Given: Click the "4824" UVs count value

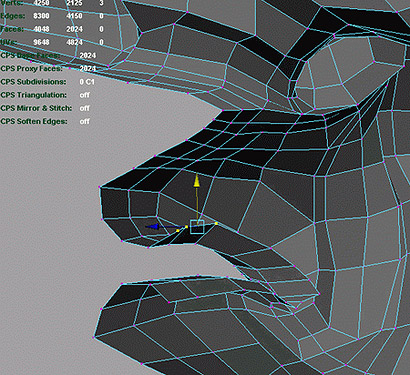Looking at the screenshot, I should click(x=74, y=42).
